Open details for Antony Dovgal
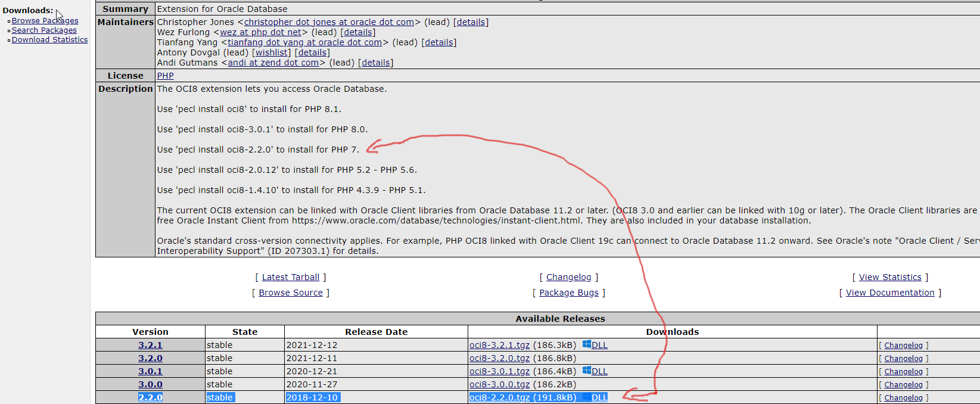 coord(312,52)
